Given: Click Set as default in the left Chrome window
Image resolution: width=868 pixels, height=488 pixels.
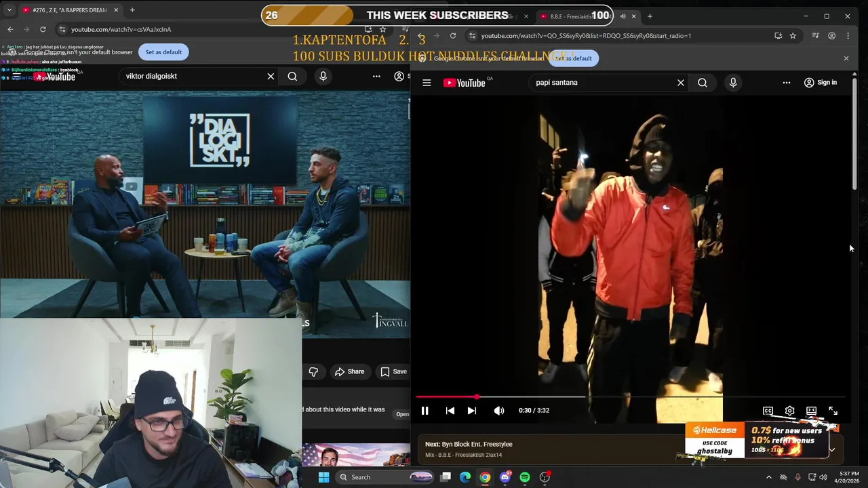Looking at the screenshot, I should click(x=163, y=52).
